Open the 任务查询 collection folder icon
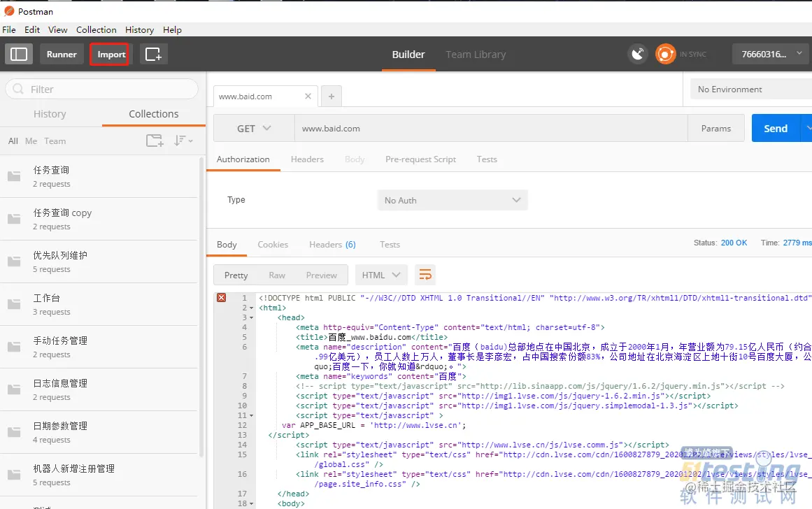Image resolution: width=812 pixels, height=509 pixels. click(x=14, y=176)
